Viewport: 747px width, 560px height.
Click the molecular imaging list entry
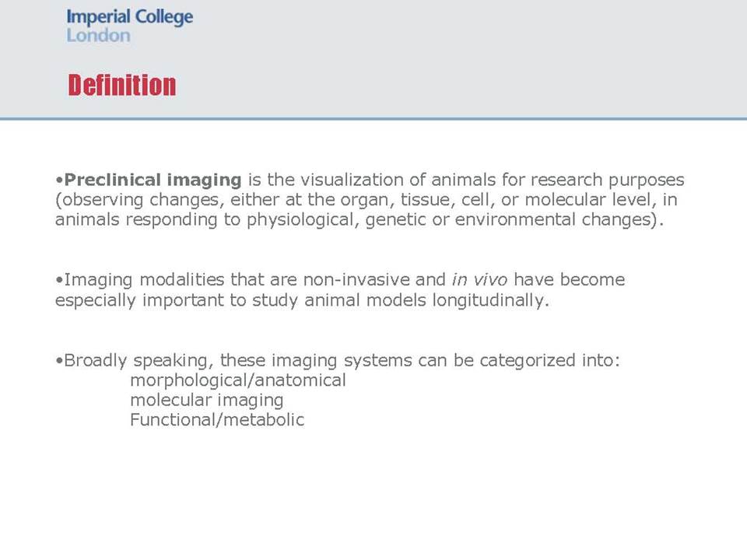[207, 400]
